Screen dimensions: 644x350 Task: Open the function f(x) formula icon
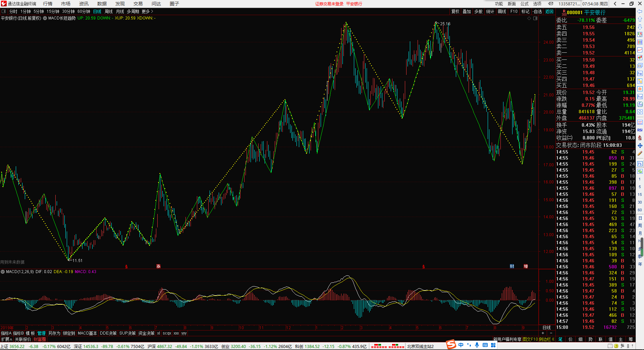[x=640, y=104]
